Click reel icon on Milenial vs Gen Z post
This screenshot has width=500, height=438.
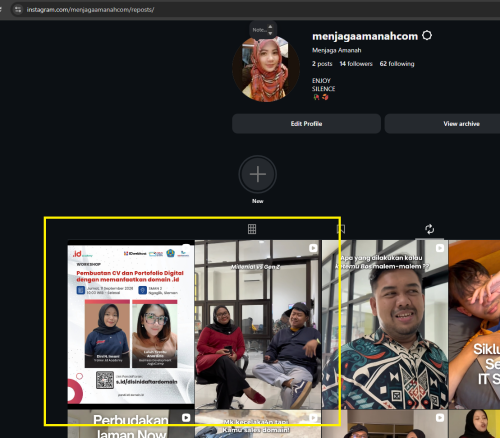point(313,248)
